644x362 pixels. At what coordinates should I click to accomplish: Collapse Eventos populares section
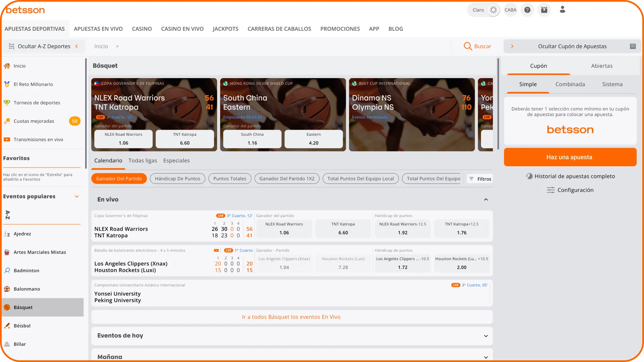pos(77,196)
